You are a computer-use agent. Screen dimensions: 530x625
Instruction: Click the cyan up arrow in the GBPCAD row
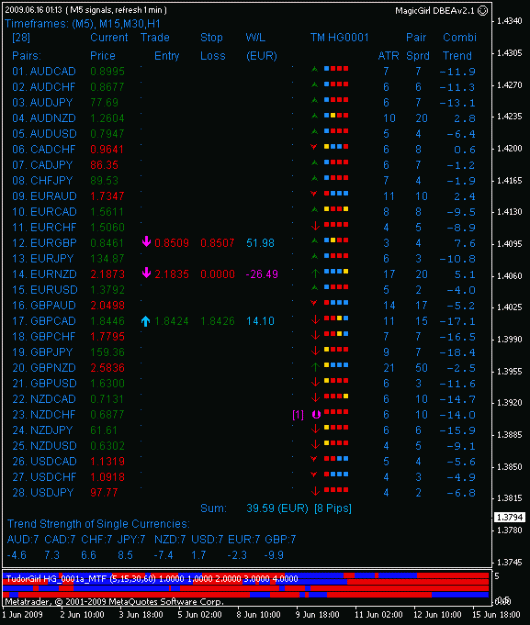[x=145, y=321]
